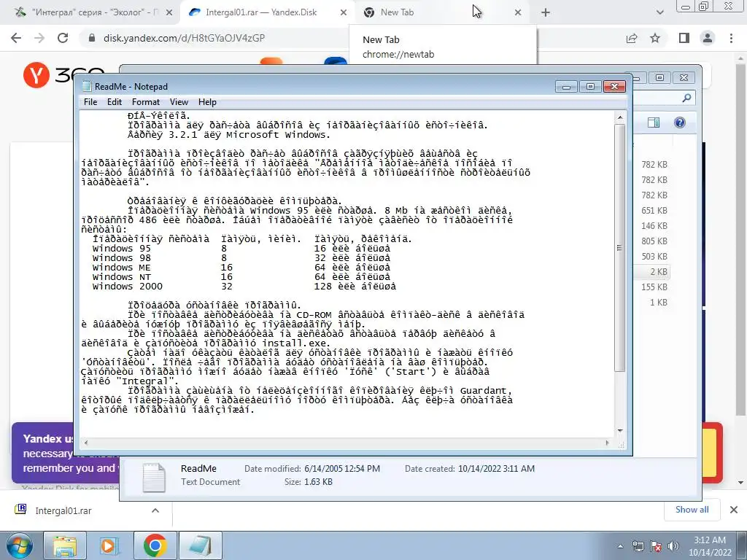The height and width of the screenshot is (560, 747).
Task: Open the Help menu in Notepad
Action: pyautogui.click(x=207, y=102)
